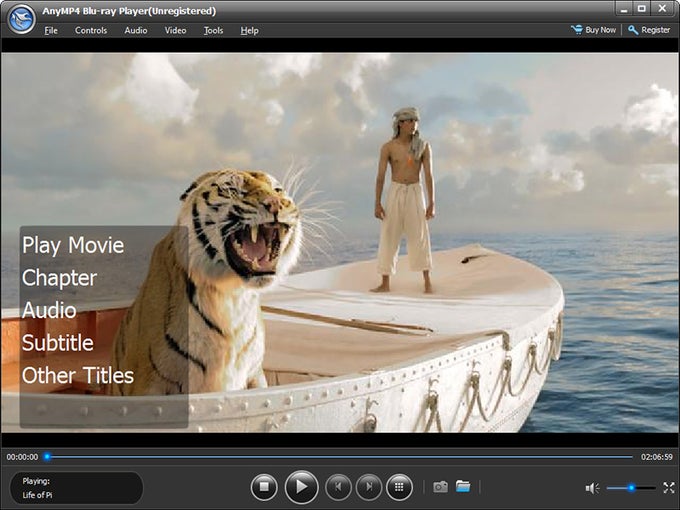The width and height of the screenshot is (680, 510).
Task: Close the Blu-ray Player window
Action: point(662,8)
